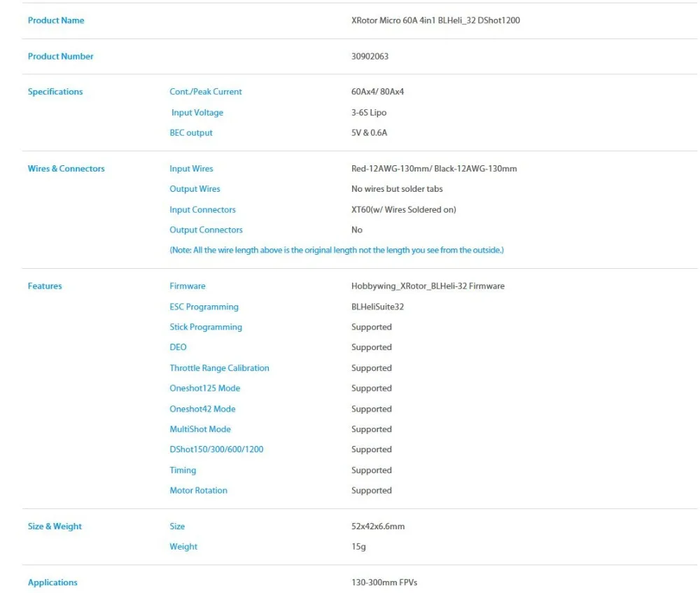The width and height of the screenshot is (700, 593).
Task: Select the 'BLHeliSuite32' value
Action: 377,307
